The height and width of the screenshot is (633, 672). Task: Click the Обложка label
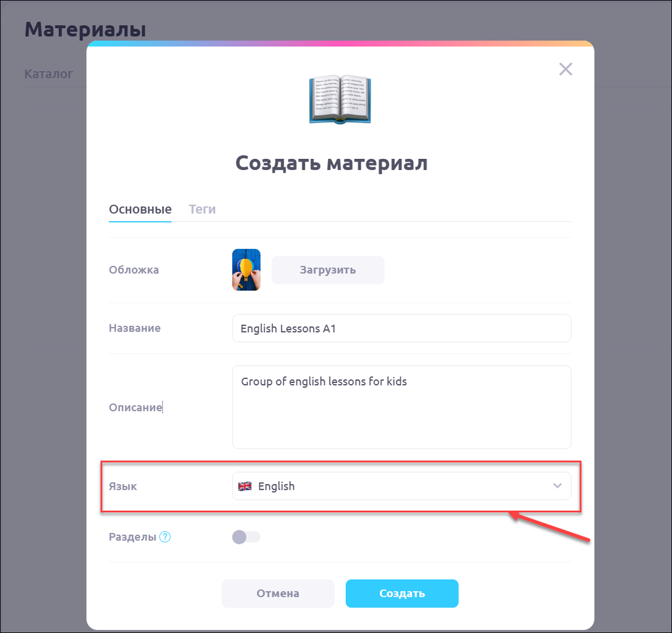click(134, 270)
